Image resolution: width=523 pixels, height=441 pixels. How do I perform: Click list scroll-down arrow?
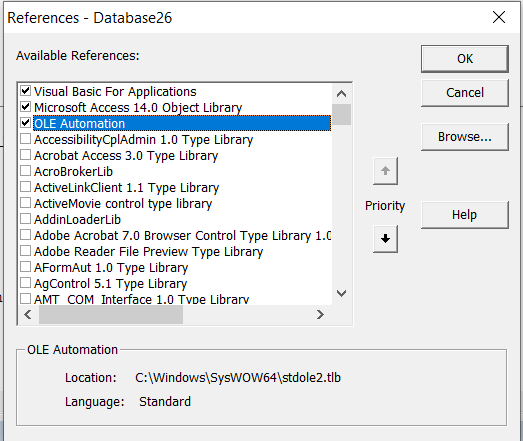point(341,294)
